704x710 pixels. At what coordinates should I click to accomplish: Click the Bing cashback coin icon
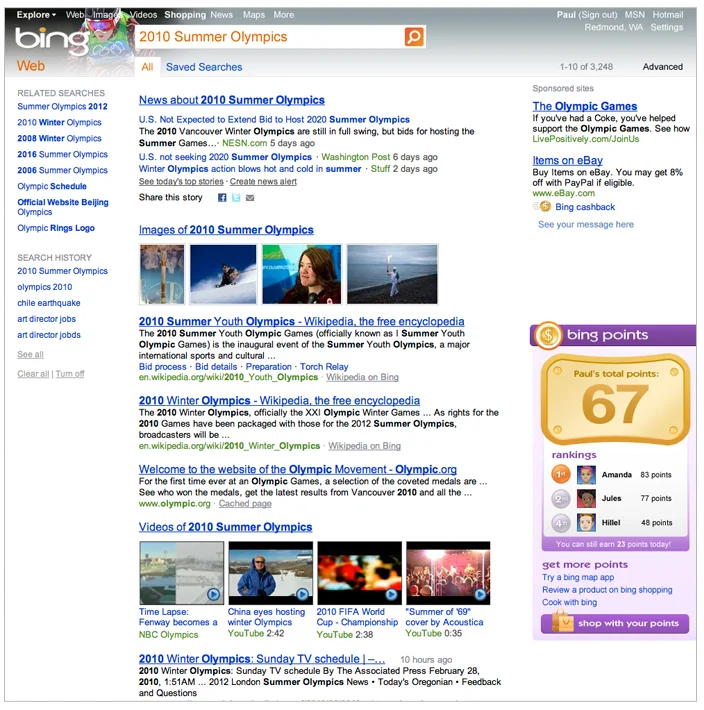pyautogui.click(x=545, y=207)
